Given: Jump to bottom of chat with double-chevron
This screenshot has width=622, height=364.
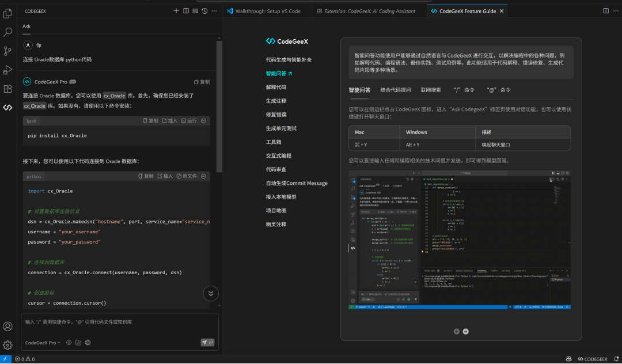Looking at the screenshot, I should pos(211,293).
